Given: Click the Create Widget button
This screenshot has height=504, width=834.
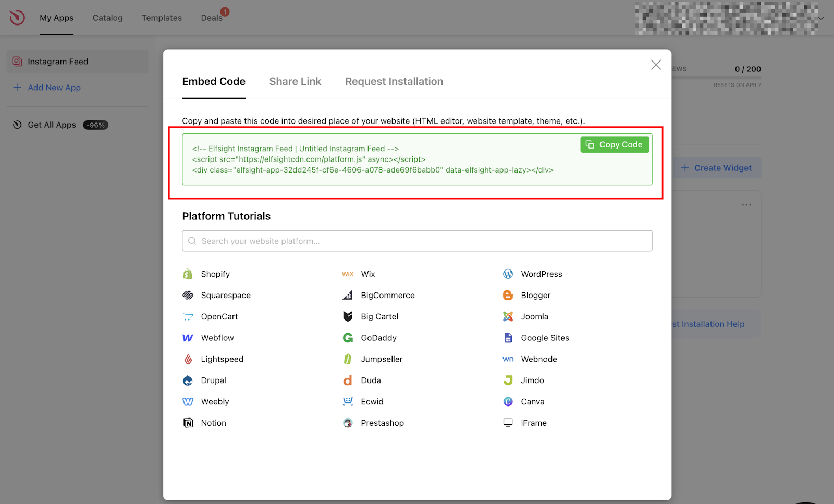Looking at the screenshot, I should click(717, 168).
